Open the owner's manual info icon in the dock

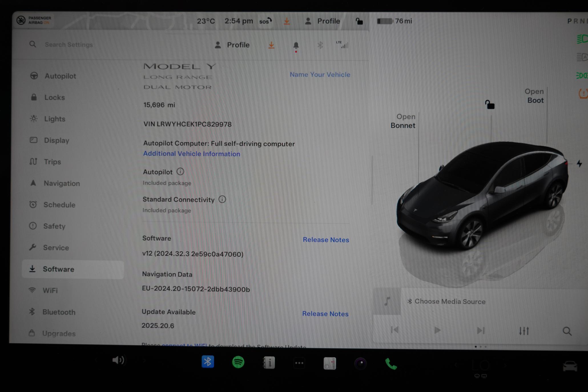(x=269, y=363)
